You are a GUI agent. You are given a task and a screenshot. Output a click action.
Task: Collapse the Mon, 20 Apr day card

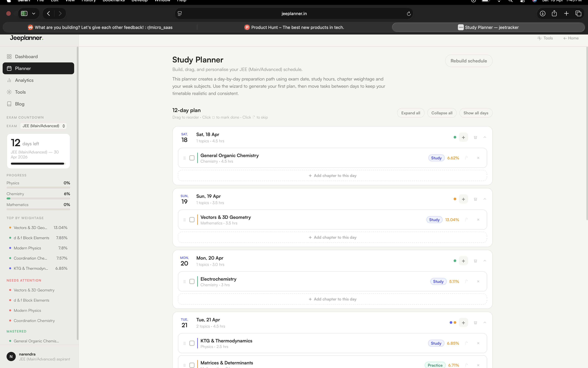pos(485,261)
